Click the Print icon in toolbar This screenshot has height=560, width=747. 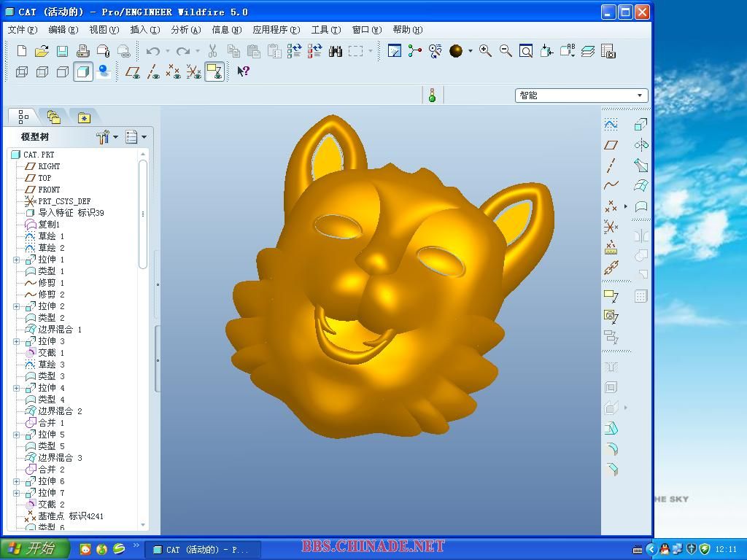82,51
